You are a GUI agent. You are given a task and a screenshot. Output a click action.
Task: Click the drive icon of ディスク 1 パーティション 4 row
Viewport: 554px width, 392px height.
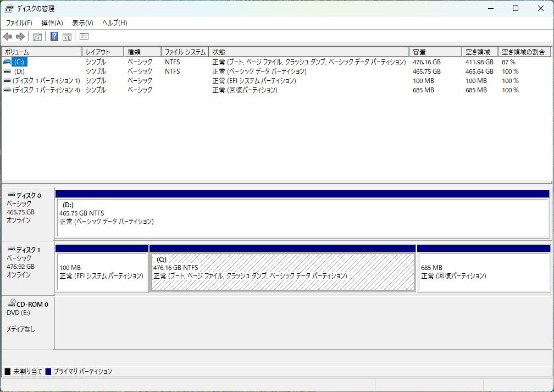tap(7, 90)
